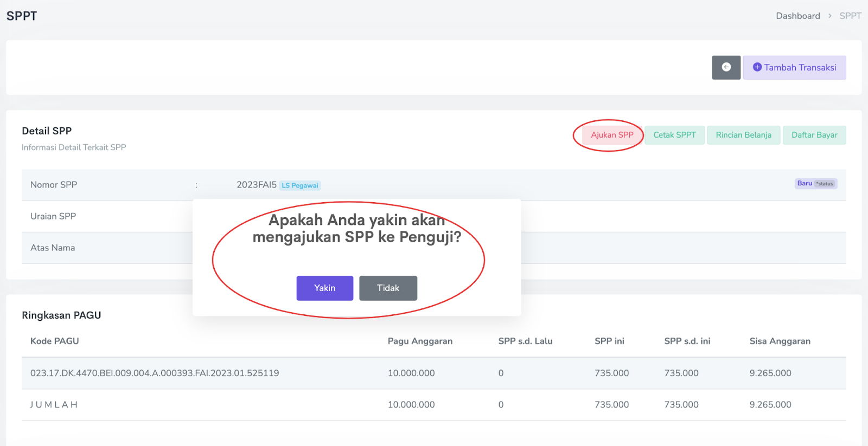Cancel the dialog by pressing Tidak
The image size is (868, 446).
tap(388, 288)
